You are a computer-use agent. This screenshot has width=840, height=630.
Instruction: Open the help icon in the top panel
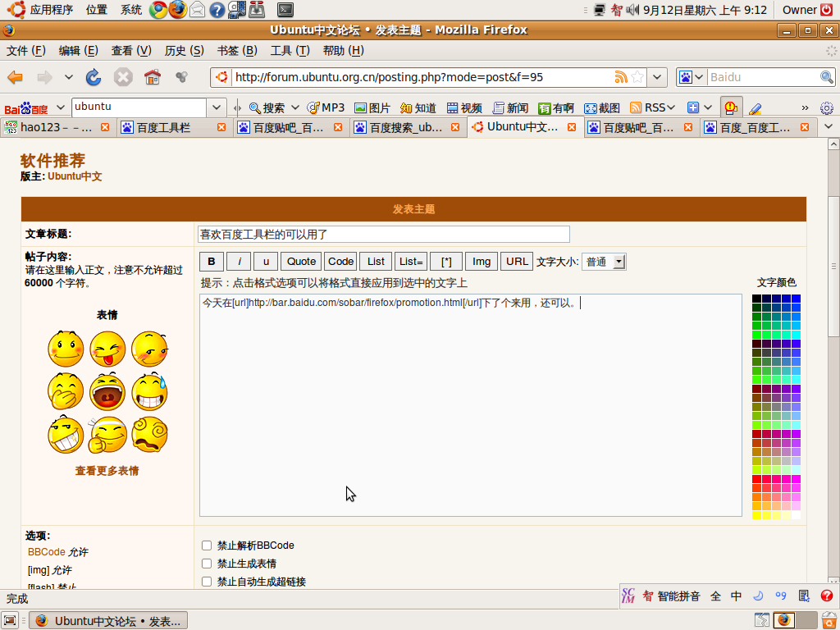[217, 10]
